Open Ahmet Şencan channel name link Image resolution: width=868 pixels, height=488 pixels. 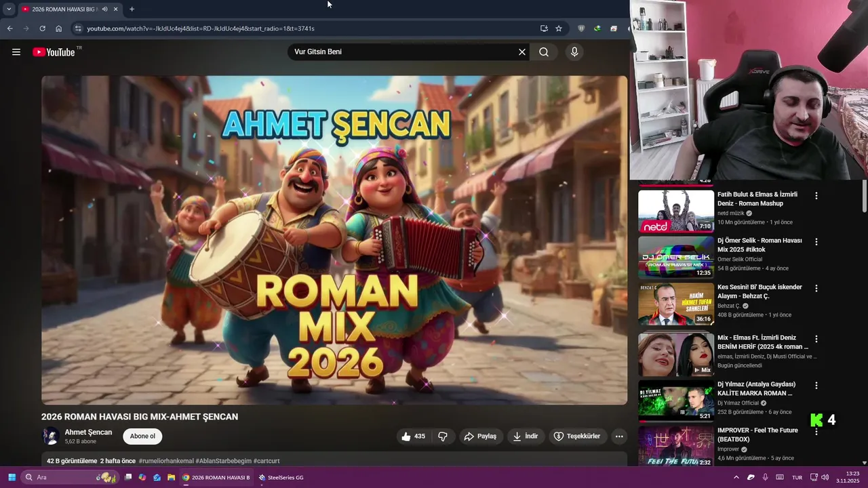tap(88, 432)
